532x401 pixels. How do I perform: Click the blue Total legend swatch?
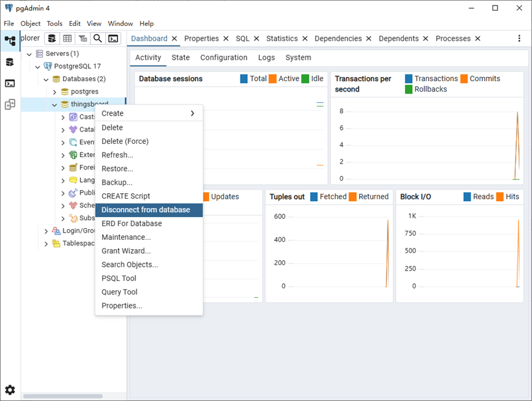point(244,79)
